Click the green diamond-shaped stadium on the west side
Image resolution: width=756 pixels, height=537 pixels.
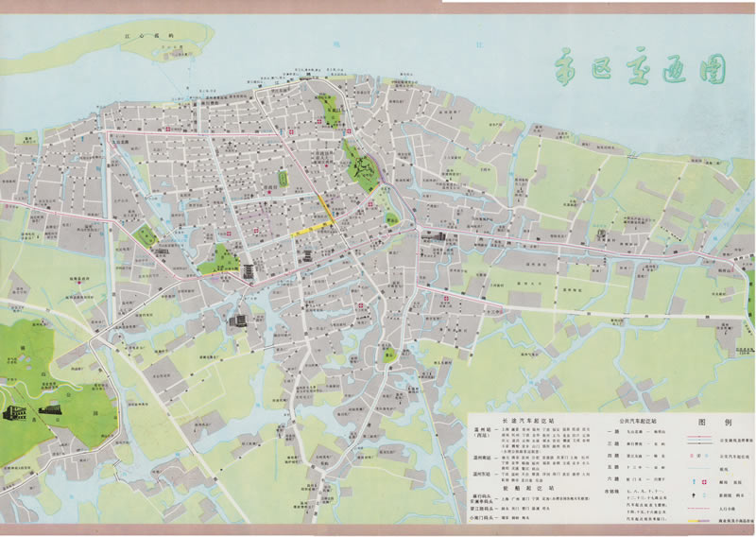coord(145,235)
